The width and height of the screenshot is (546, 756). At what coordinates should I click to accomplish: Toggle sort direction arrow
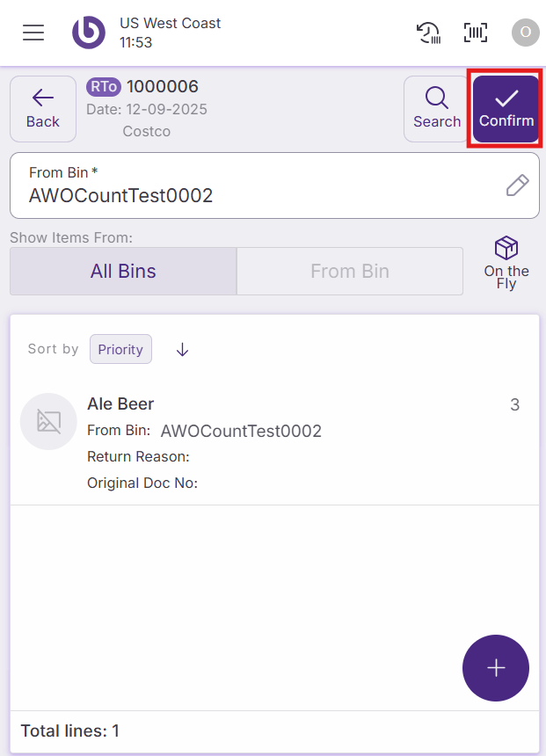[182, 349]
